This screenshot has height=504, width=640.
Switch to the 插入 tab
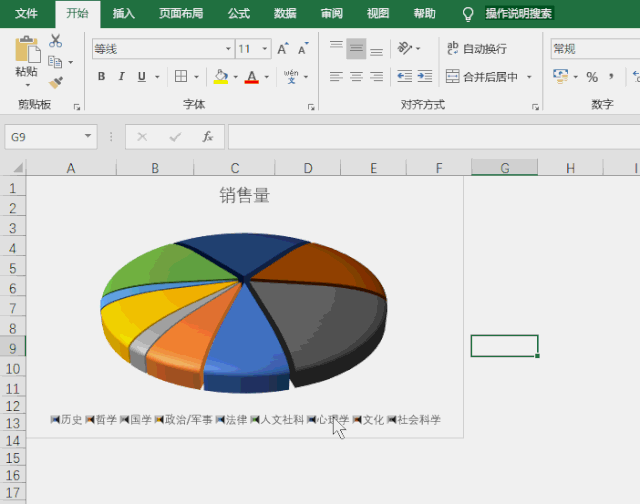[x=124, y=13]
